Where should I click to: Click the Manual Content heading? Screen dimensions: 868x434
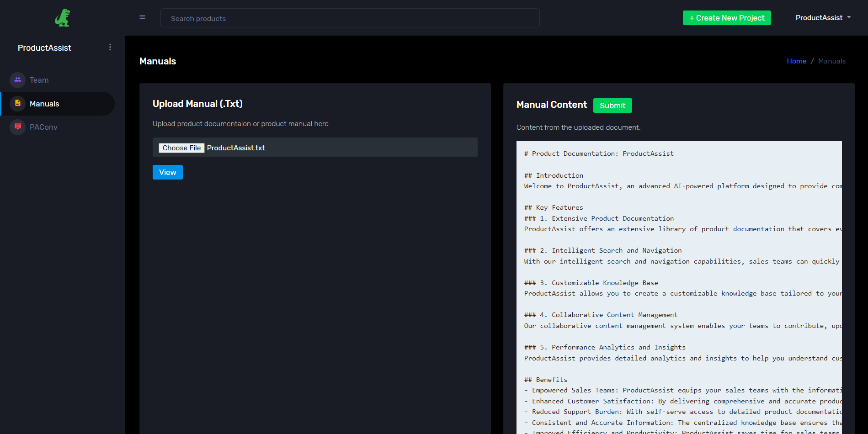552,105
